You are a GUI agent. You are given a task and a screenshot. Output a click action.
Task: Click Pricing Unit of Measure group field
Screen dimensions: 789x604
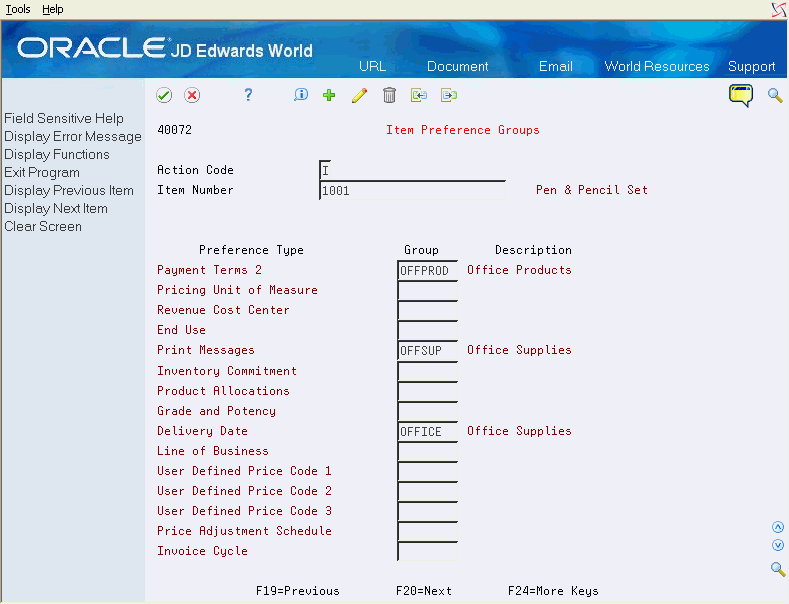pyautogui.click(x=427, y=290)
